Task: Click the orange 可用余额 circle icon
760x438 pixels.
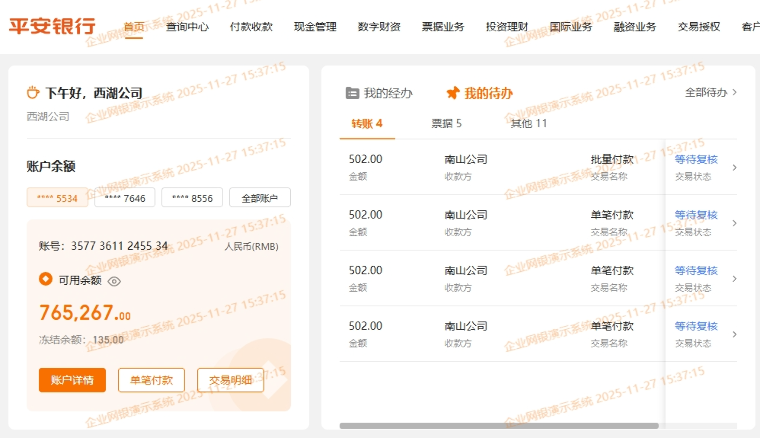Action: (46, 279)
